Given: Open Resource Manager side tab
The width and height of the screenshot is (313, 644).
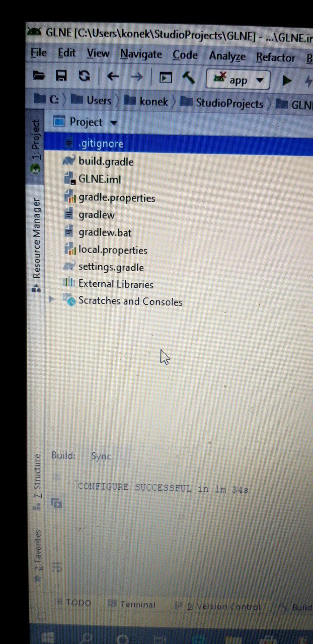Looking at the screenshot, I should (x=36, y=245).
